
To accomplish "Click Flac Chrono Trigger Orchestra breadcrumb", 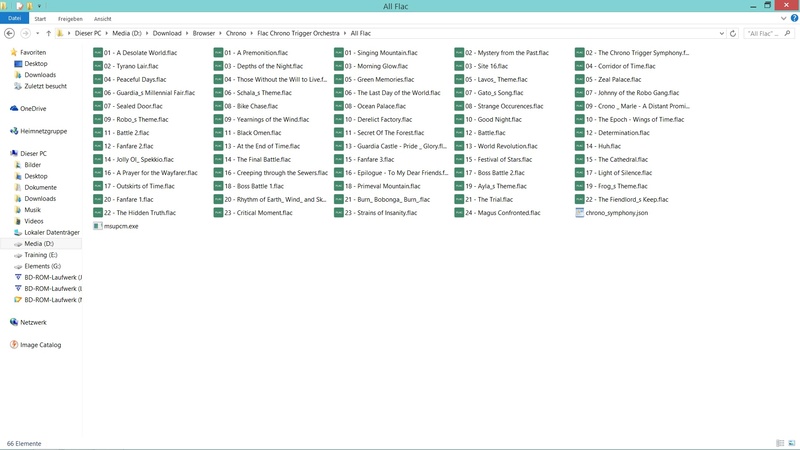I will point(298,33).
